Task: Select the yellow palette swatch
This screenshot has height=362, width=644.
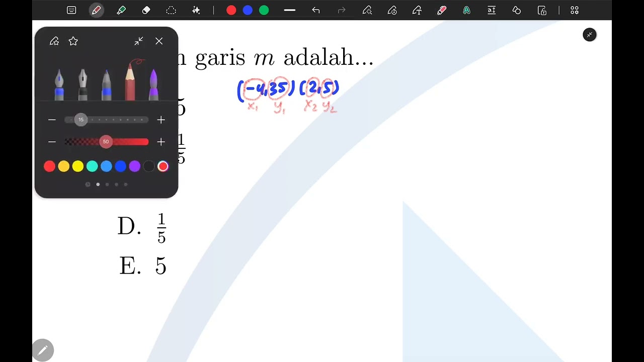Action: pos(77,166)
